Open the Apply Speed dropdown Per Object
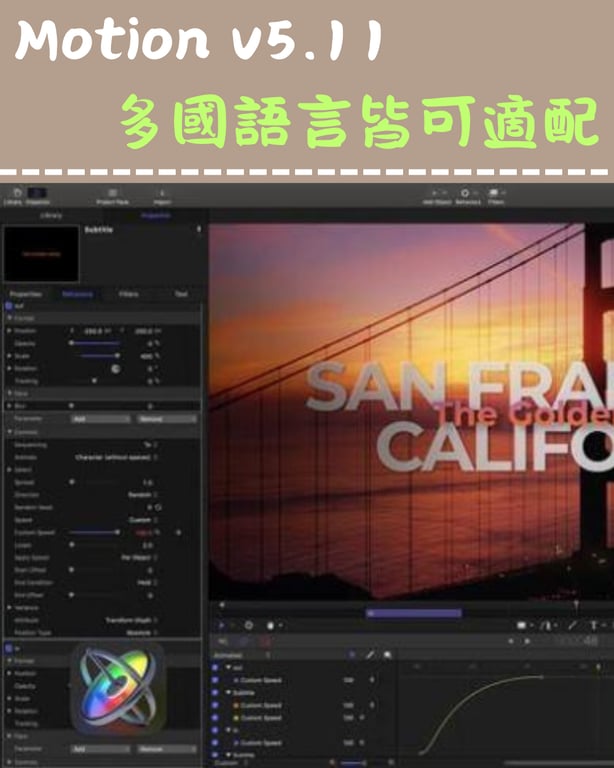 click(139, 557)
